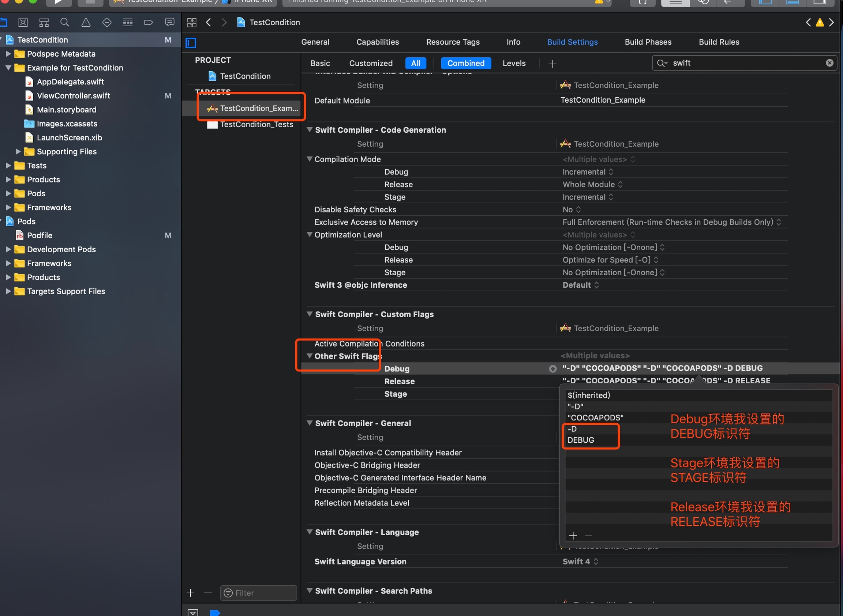Image resolution: width=843 pixels, height=616 pixels.
Task: Open the issue navigator warning icon
Action: click(86, 22)
